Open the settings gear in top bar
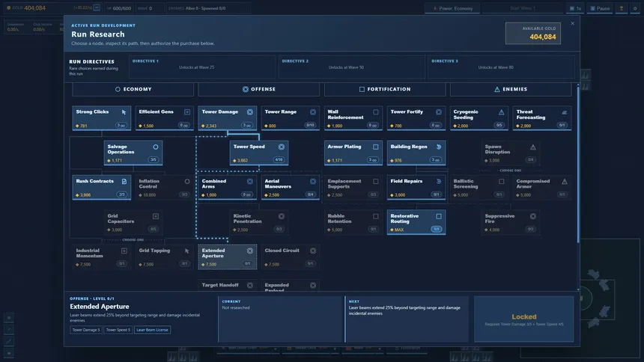 coord(634,8)
